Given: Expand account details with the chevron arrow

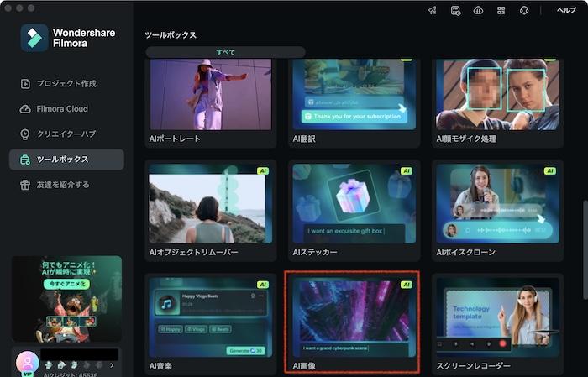Looking at the screenshot, I should (112, 365).
